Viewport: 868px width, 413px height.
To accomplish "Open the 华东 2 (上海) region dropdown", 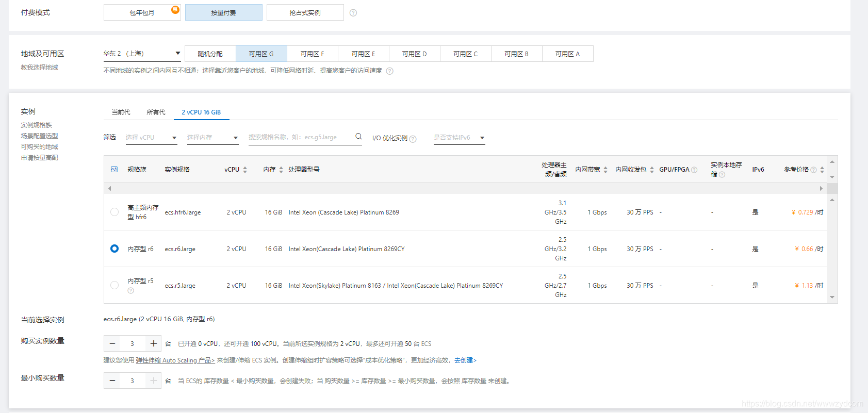I will 142,54.
